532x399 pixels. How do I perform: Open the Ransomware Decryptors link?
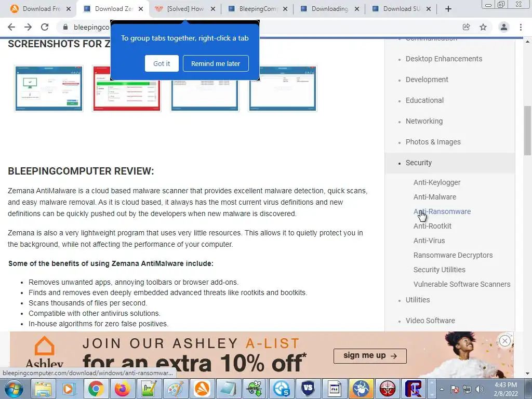[453, 255]
